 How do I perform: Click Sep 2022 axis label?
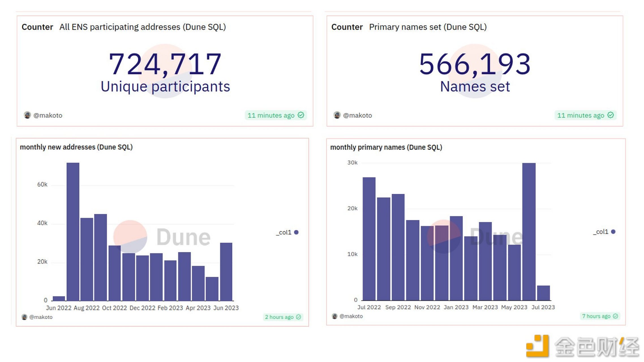pyautogui.click(x=398, y=307)
